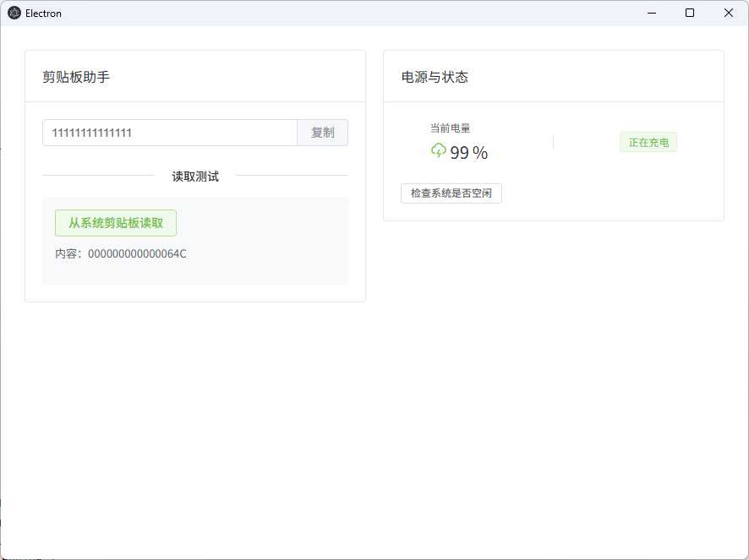Click the vertical divider beside battery level
Screen dimensions: 749x560
point(553,142)
